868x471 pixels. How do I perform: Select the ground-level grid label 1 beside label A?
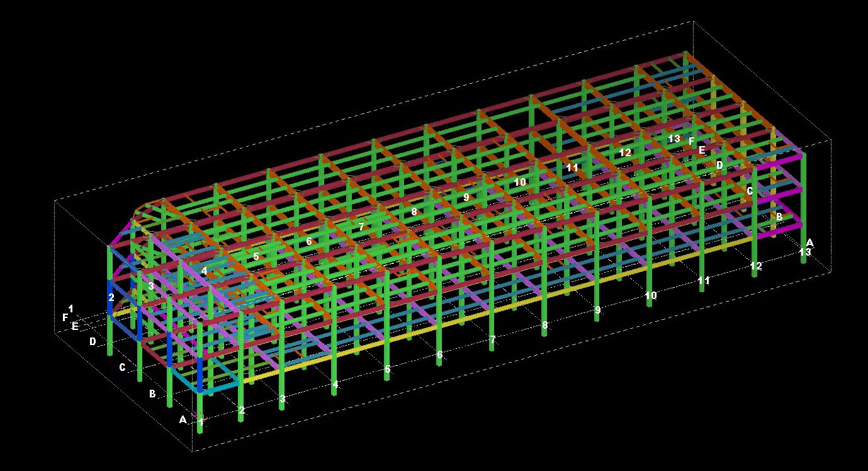click(201, 423)
